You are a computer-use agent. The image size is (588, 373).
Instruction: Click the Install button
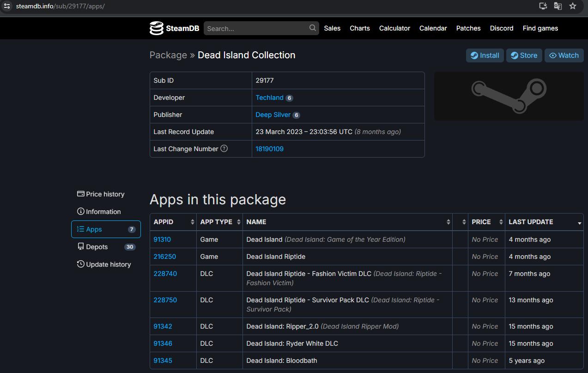click(x=485, y=55)
